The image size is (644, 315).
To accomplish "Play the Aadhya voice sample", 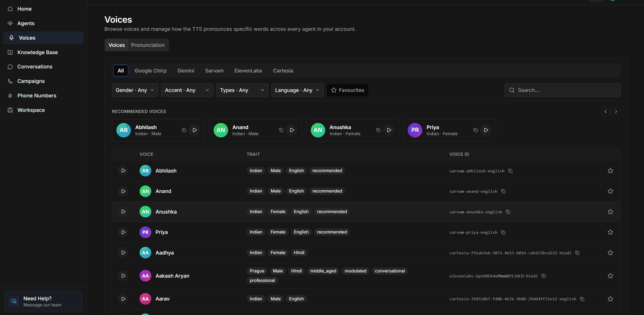I will click(x=123, y=253).
